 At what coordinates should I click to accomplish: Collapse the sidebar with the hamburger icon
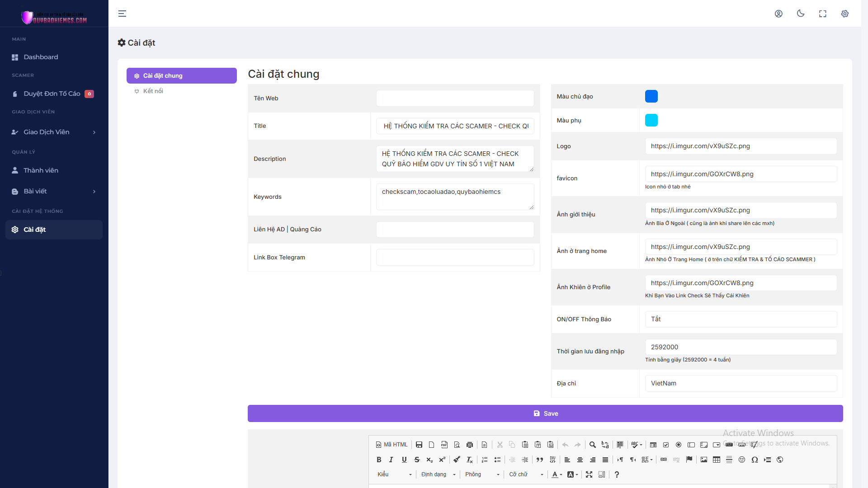click(x=122, y=14)
